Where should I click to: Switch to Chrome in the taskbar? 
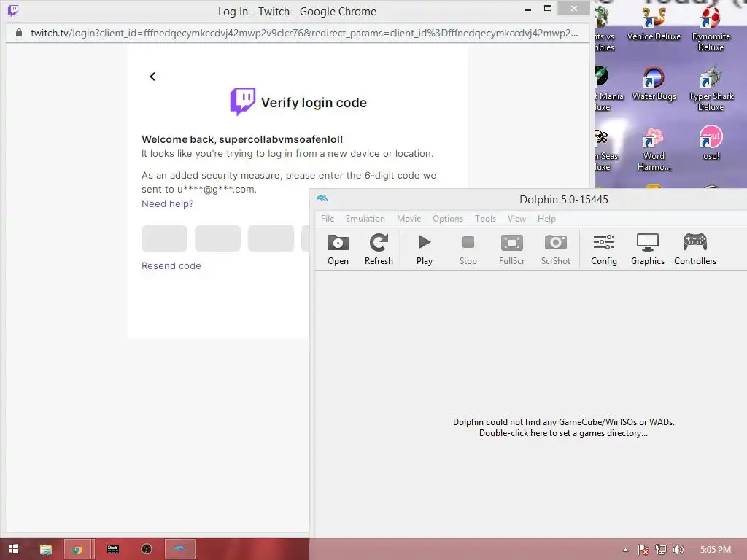coord(79,549)
